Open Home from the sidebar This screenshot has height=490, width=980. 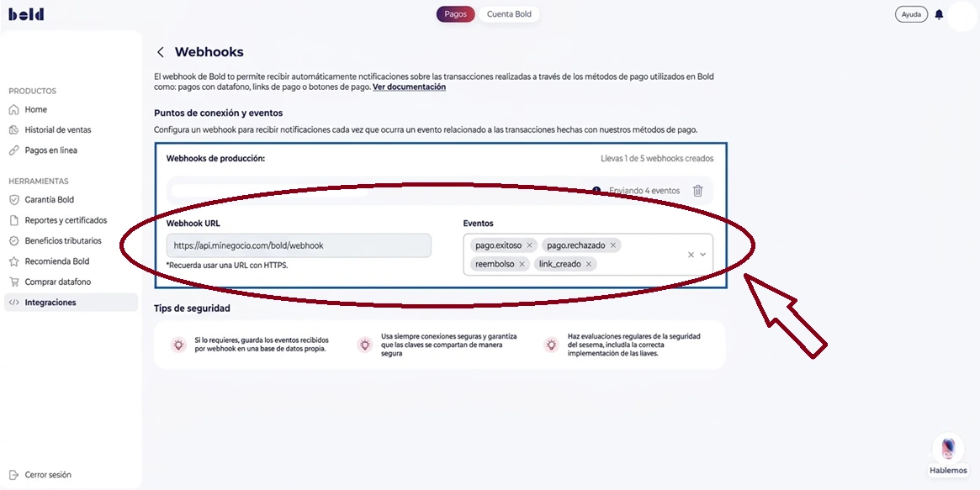(x=36, y=108)
